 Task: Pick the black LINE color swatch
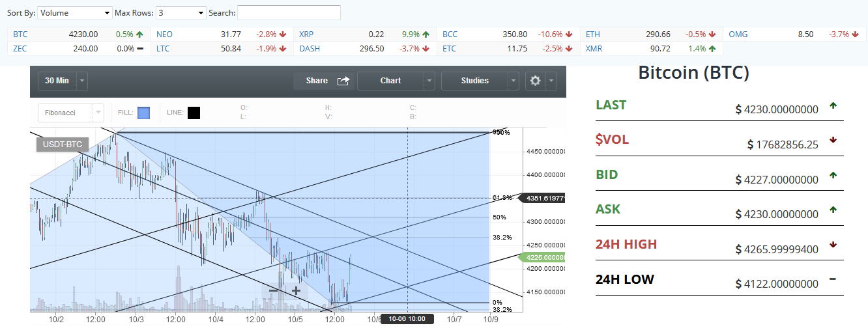pyautogui.click(x=194, y=113)
